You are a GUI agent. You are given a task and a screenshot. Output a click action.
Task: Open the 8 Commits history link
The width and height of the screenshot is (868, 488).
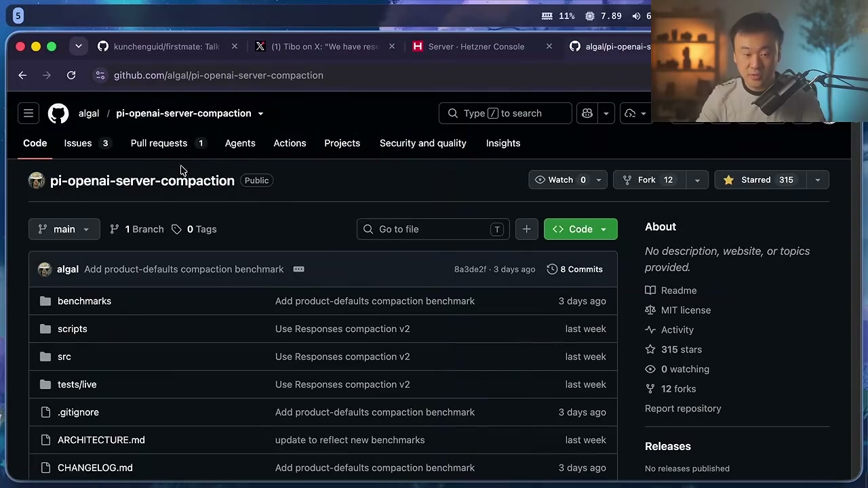[x=574, y=269]
